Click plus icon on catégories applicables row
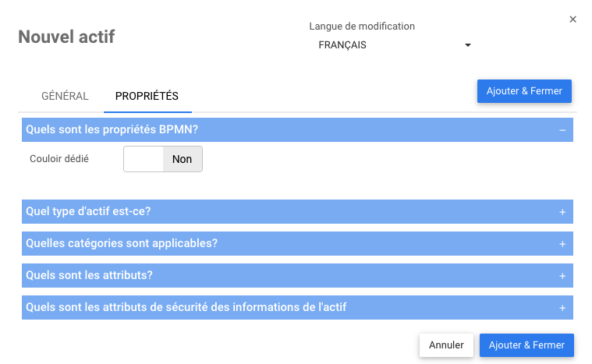 [x=562, y=244]
